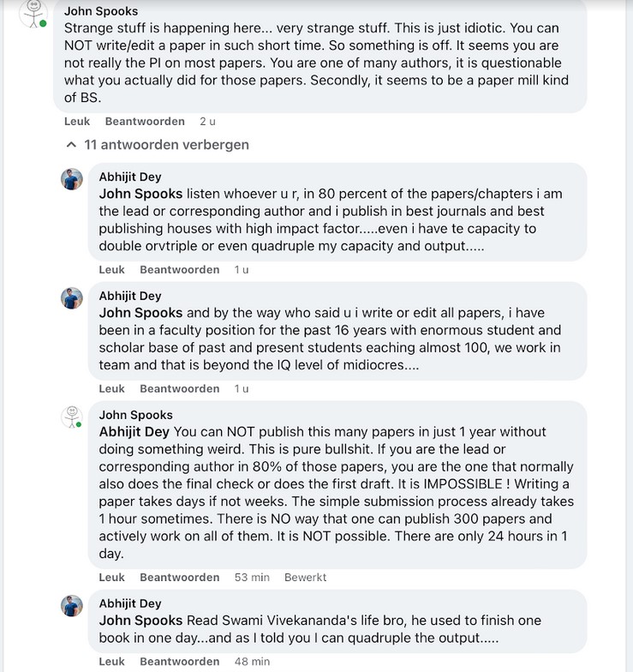Click Beantwoorden under the 16 years reply
This screenshot has width=633, height=672.
pos(179,389)
